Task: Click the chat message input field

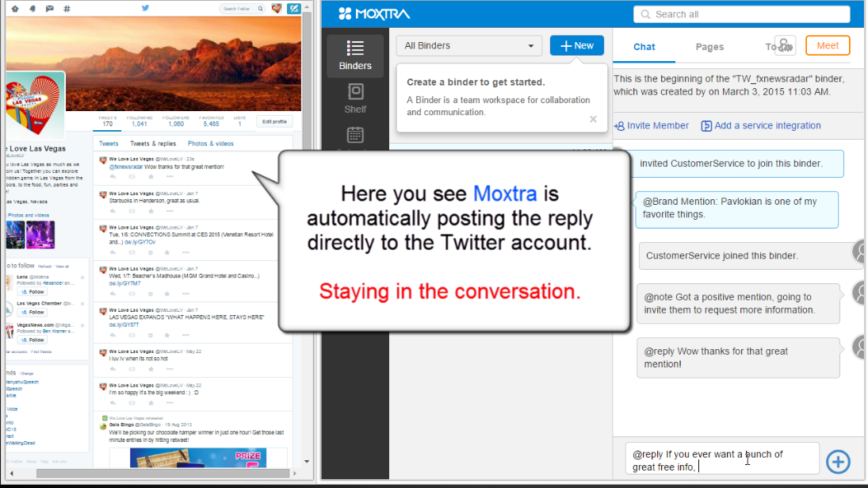Action: [x=722, y=458]
